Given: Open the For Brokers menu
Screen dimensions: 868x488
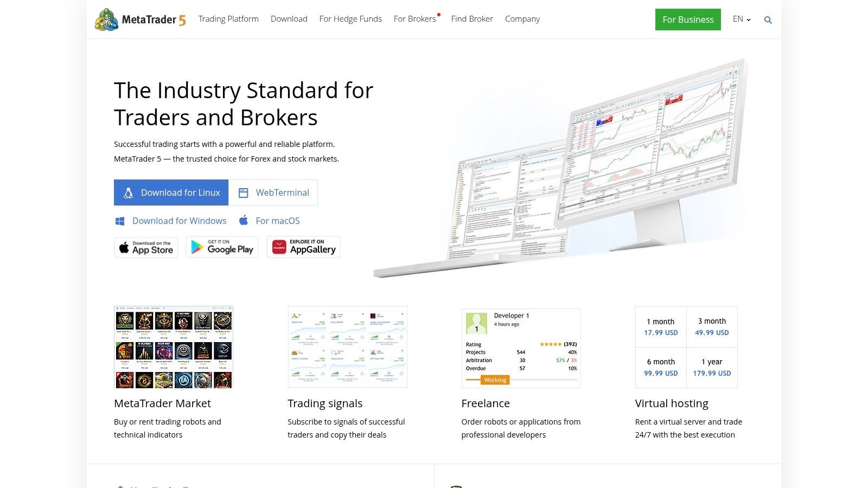Looking at the screenshot, I should pyautogui.click(x=415, y=19).
